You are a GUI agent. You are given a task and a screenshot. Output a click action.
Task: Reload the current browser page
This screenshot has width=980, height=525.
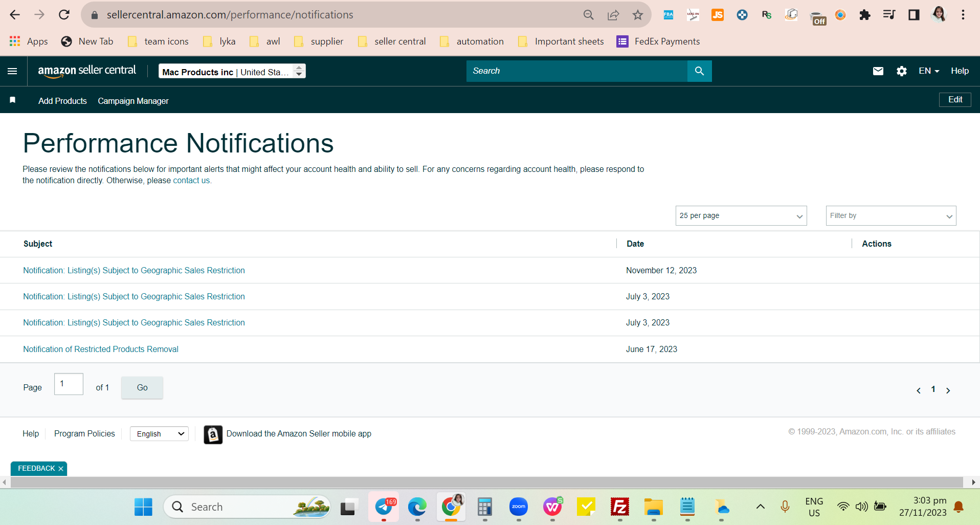click(64, 15)
